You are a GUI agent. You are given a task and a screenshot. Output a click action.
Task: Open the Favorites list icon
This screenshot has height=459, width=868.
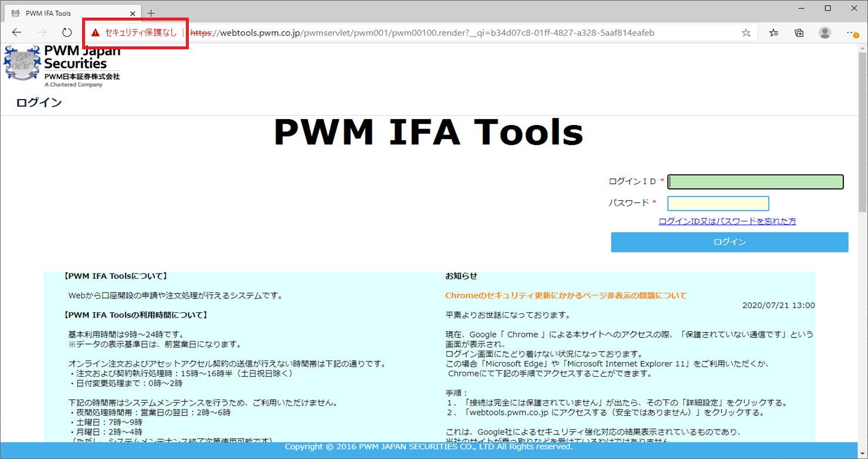point(774,33)
